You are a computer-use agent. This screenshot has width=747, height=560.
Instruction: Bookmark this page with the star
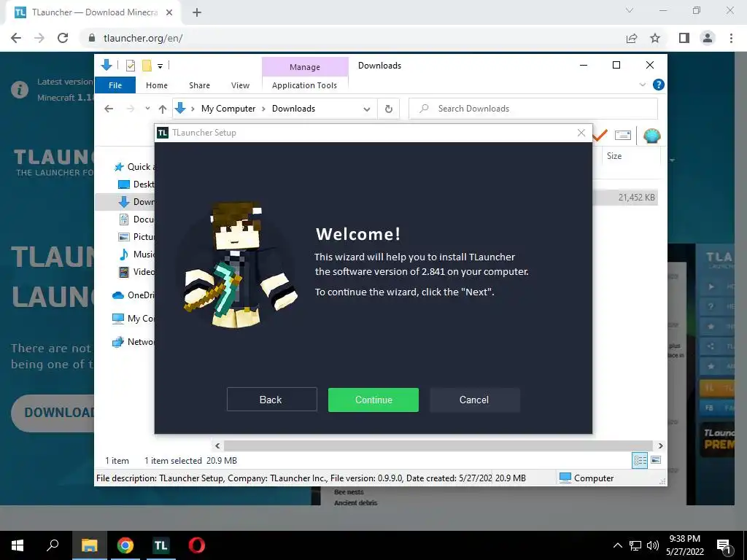click(655, 38)
